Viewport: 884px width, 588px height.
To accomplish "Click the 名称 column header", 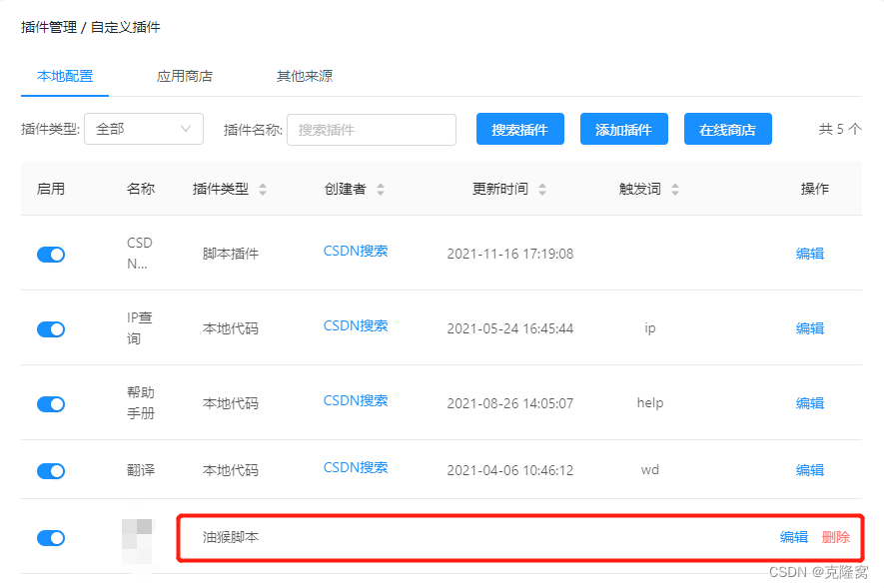I will coord(141,189).
